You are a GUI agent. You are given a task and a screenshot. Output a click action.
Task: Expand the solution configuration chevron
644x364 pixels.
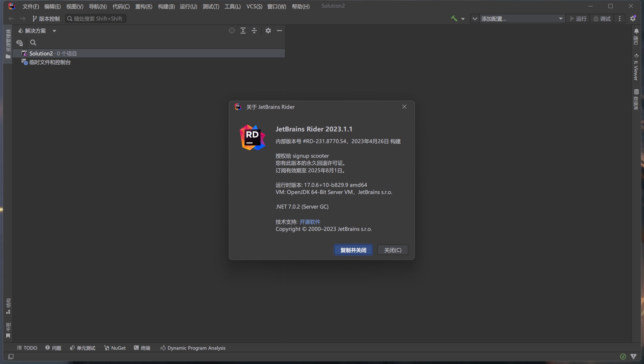475,19
